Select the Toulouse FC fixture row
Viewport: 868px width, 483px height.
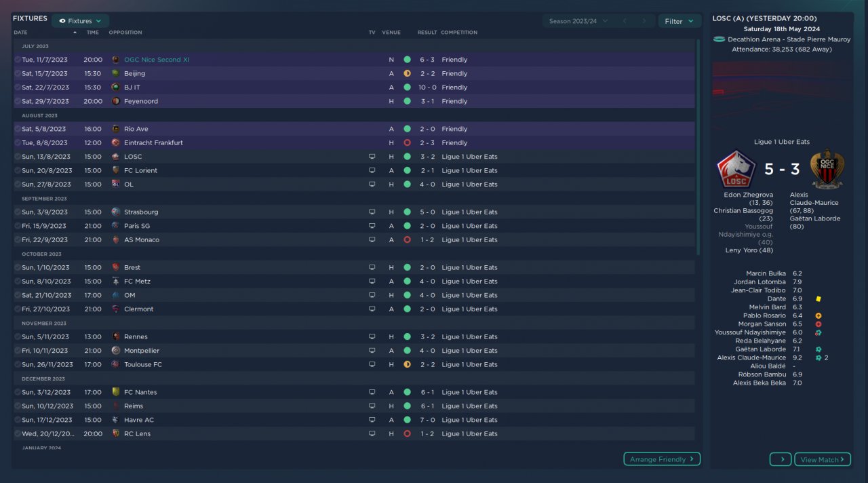point(354,364)
